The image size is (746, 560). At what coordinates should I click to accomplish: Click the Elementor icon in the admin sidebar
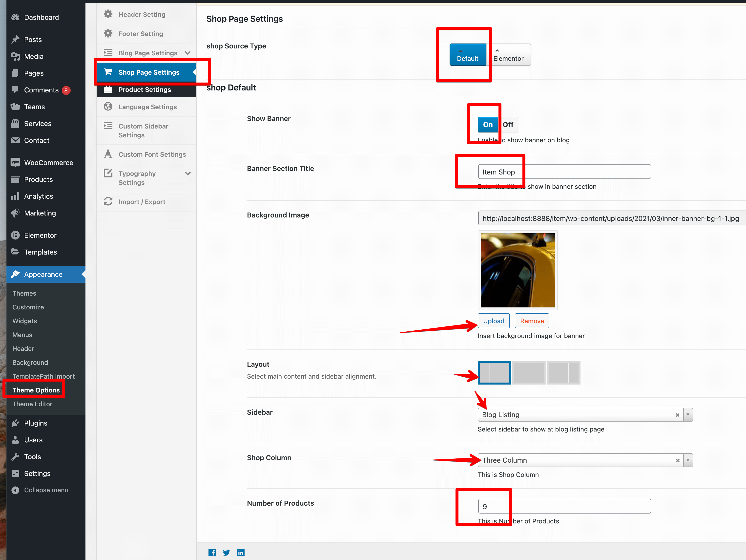[x=15, y=235]
